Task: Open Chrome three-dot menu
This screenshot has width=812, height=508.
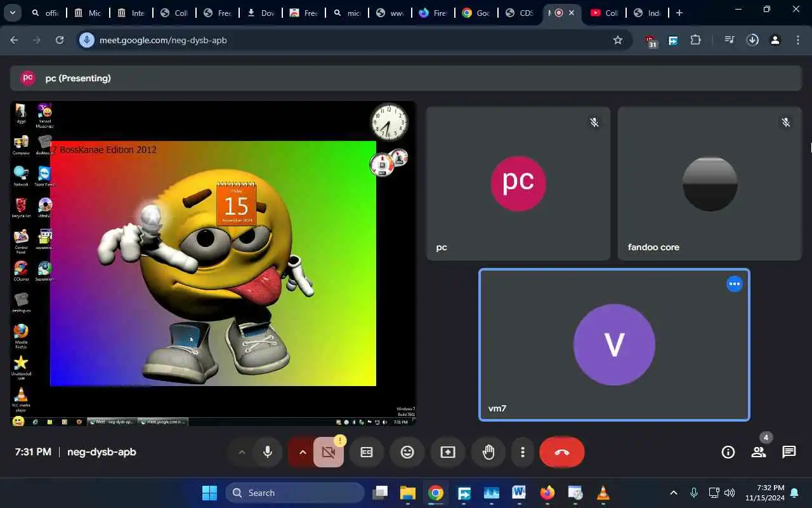Action: (798, 40)
